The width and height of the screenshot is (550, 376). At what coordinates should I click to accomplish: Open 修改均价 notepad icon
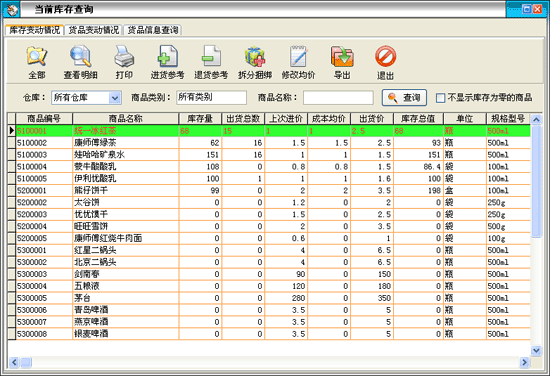point(299,56)
